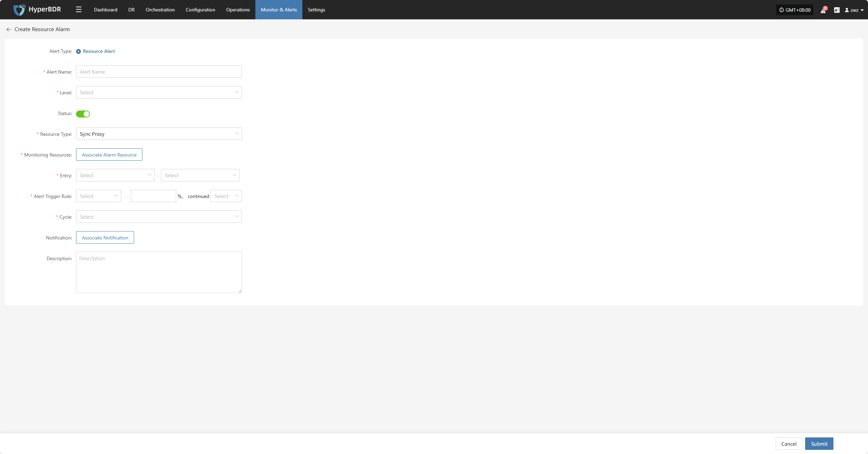Image resolution: width=868 pixels, height=454 pixels.
Task: Toggle the hamburger sidebar menu icon
Action: click(79, 10)
